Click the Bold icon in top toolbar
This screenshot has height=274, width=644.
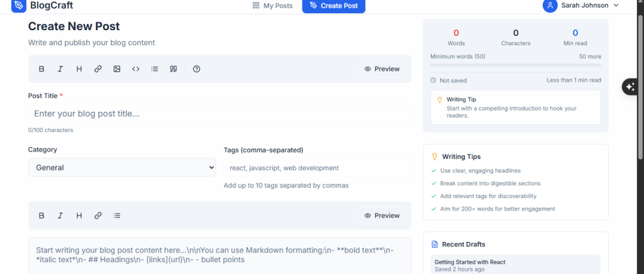42,69
